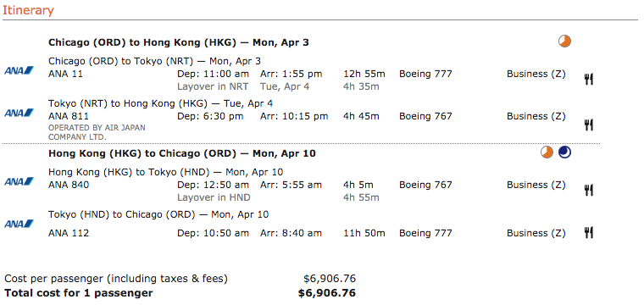
Task: Click the Layover in NRT text
Action: [213, 86]
